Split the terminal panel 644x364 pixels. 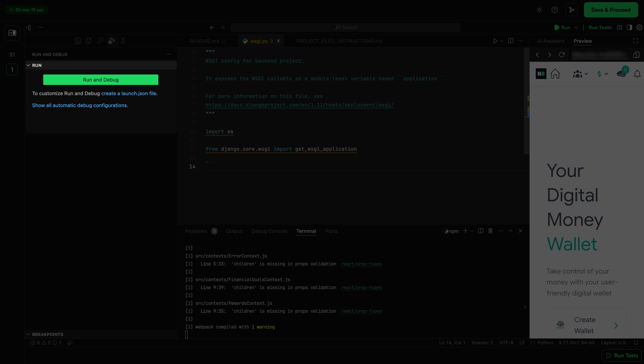pos(481,231)
